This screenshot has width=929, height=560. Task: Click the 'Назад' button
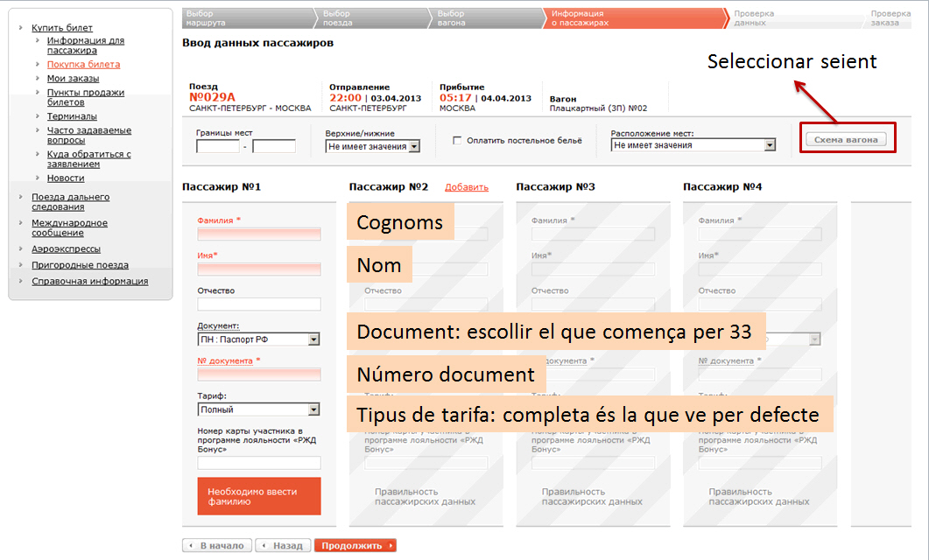(283, 545)
